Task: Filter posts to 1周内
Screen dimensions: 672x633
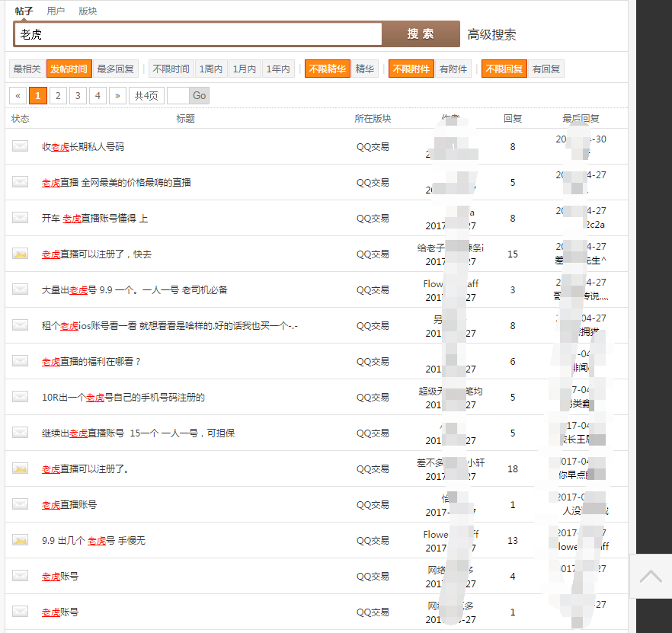Action: click(211, 69)
